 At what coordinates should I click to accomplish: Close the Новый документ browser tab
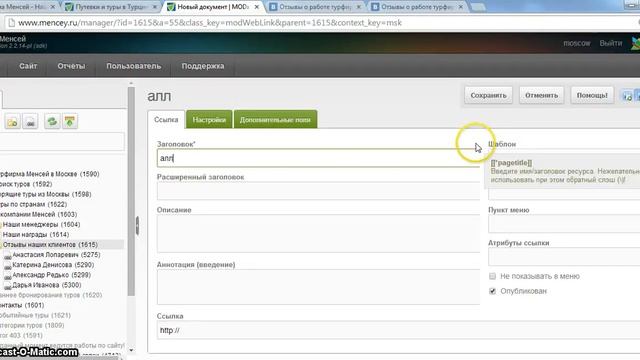click(x=257, y=7)
